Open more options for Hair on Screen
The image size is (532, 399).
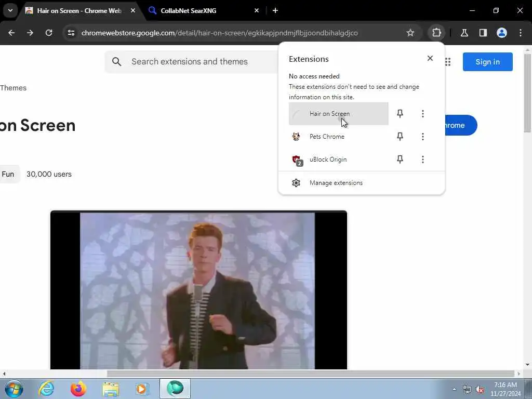[423, 114]
